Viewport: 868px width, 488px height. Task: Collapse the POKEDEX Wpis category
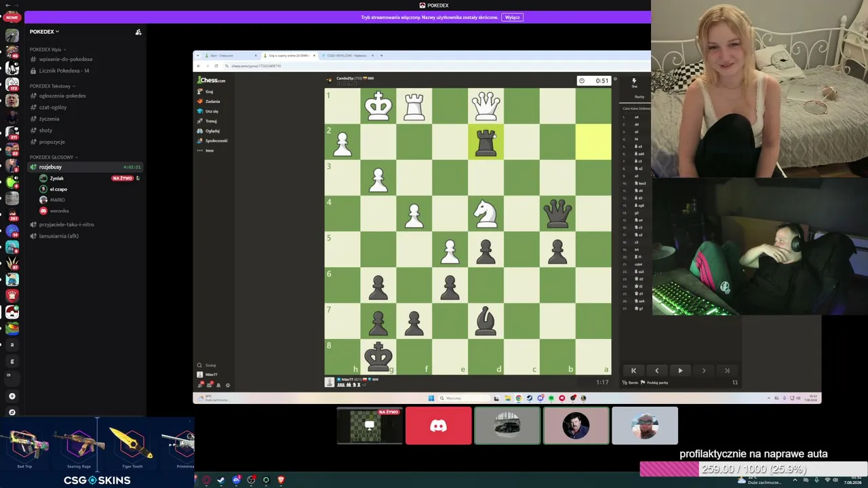[47, 49]
